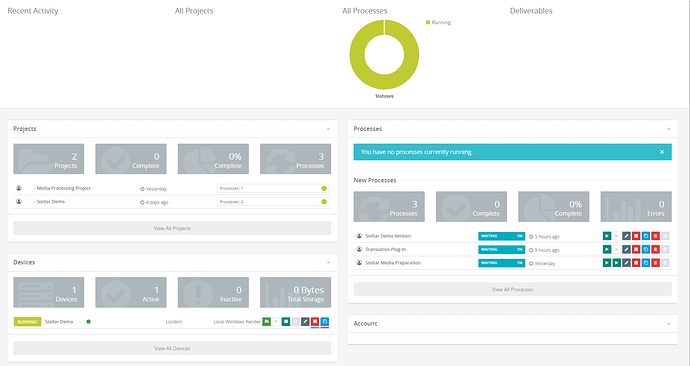Toggle the Running legend item in chart

(x=438, y=22)
